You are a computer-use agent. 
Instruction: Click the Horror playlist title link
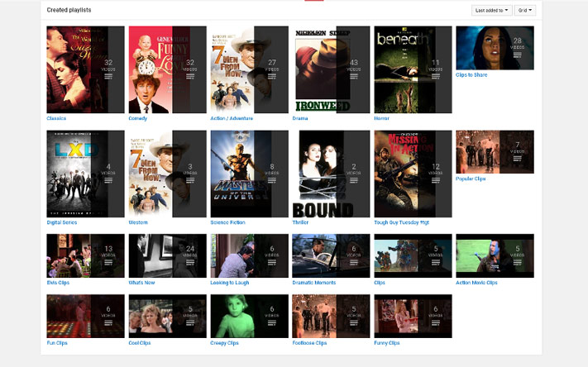382,118
